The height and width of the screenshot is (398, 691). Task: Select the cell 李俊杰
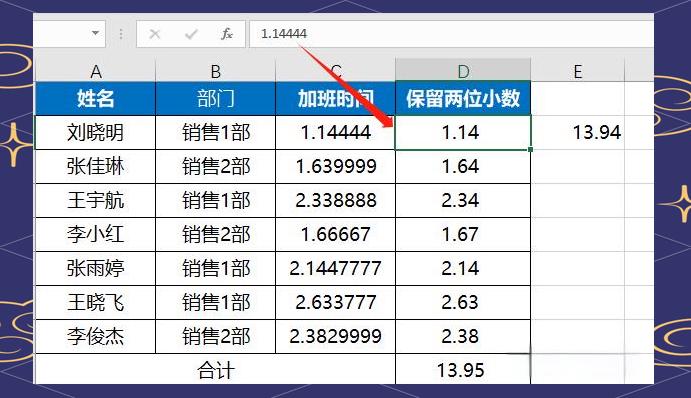point(95,336)
